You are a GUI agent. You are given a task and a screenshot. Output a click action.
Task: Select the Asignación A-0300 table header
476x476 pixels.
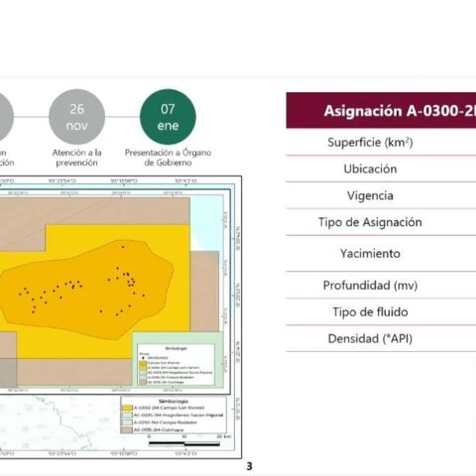381,110
